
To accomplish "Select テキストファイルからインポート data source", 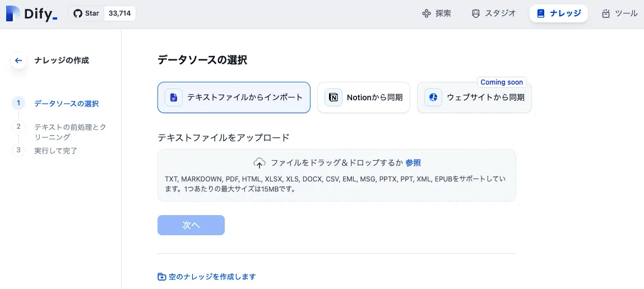I will click(234, 97).
